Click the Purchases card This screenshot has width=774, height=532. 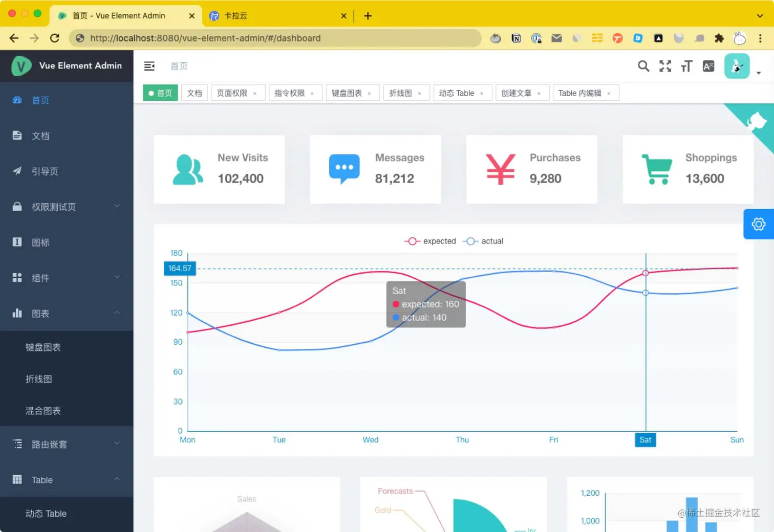(x=532, y=169)
